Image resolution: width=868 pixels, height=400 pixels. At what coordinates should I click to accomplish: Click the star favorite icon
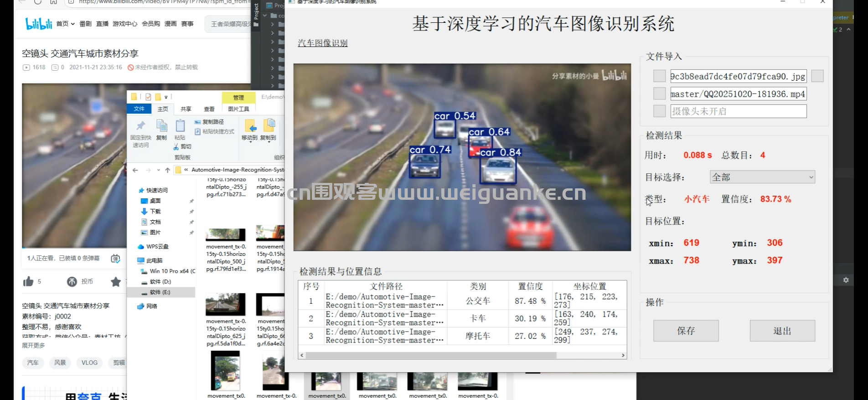click(116, 281)
